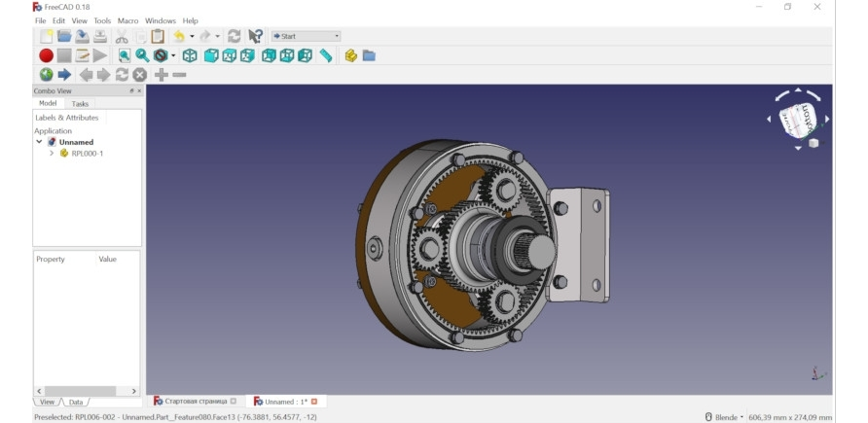Set the isometric view cube icon
The height and width of the screenshot is (423, 868).
coord(190,55)
